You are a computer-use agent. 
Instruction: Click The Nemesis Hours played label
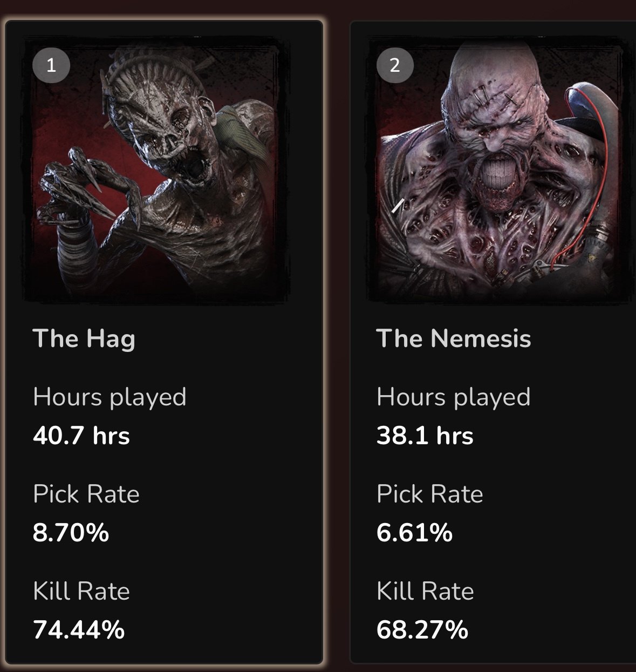(454, 397)
